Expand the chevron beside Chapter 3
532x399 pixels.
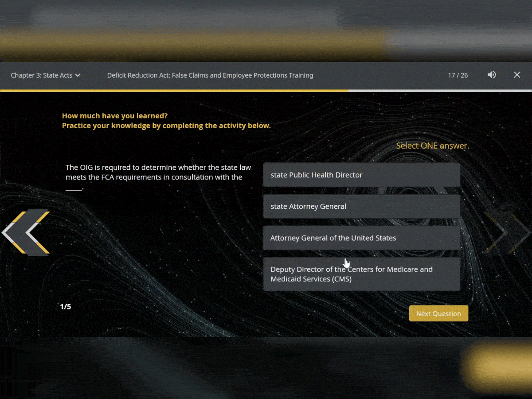tap(78, 75)
